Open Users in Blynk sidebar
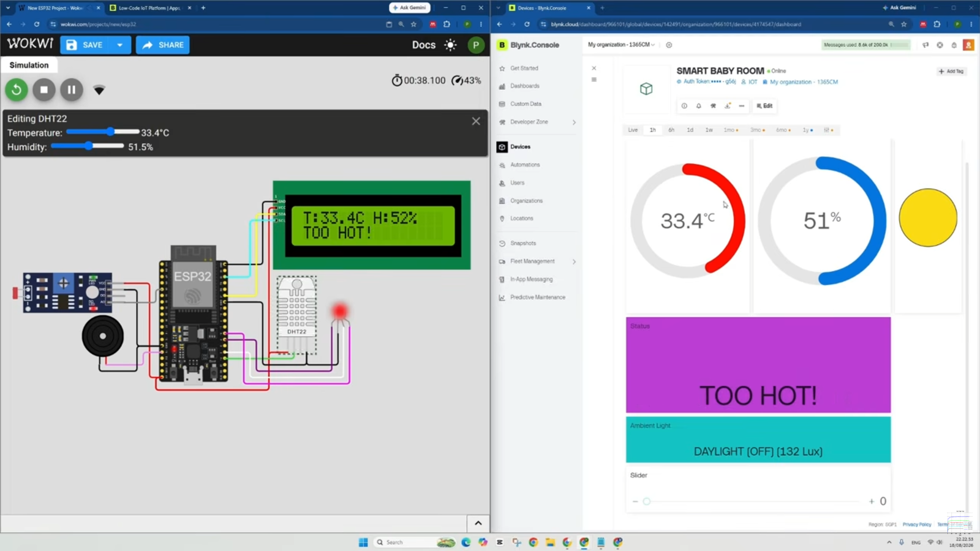This screenshot has height=551, width=980. coord(517,182)
